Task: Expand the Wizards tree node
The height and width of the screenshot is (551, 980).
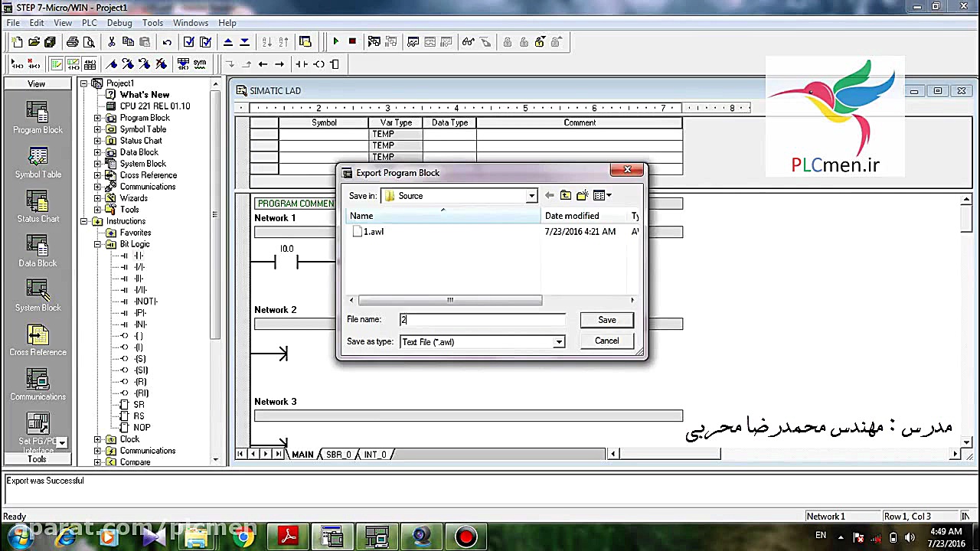Action: tap(97, 198)
